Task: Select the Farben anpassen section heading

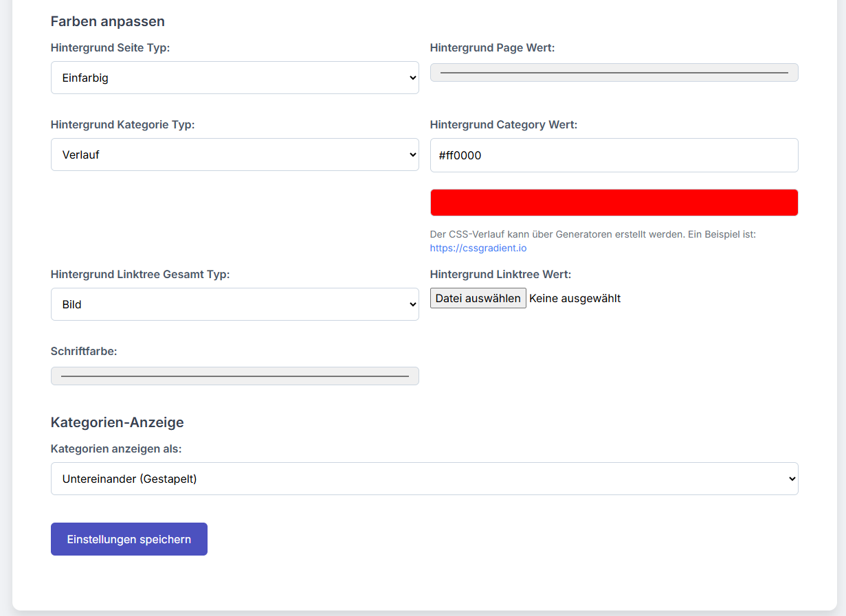Action: [x=107, y=21]
